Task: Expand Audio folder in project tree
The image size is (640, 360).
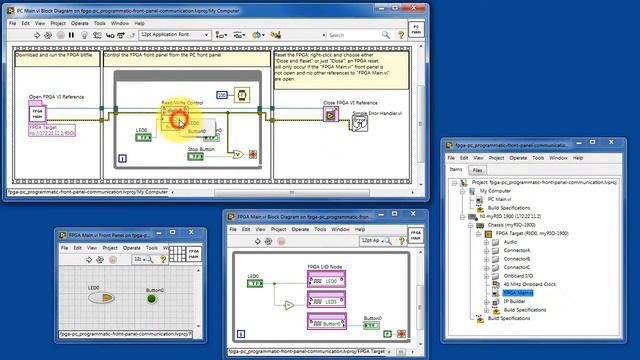Action: coord(486,242)
